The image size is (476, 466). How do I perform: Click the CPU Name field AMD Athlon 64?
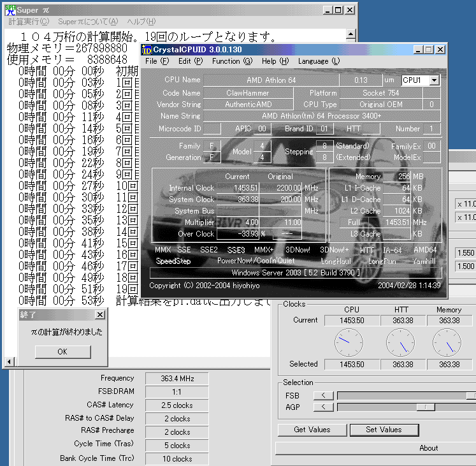271,80
